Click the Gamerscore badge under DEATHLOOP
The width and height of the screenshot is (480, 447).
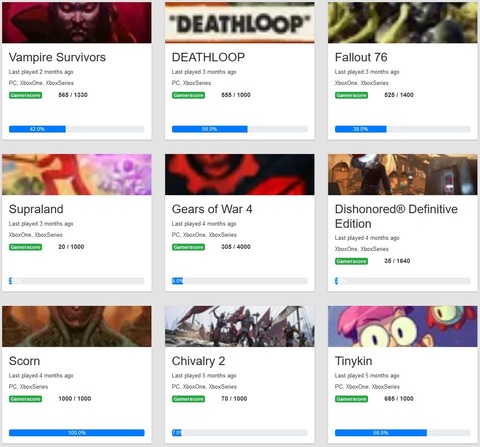tap(188, 95)
